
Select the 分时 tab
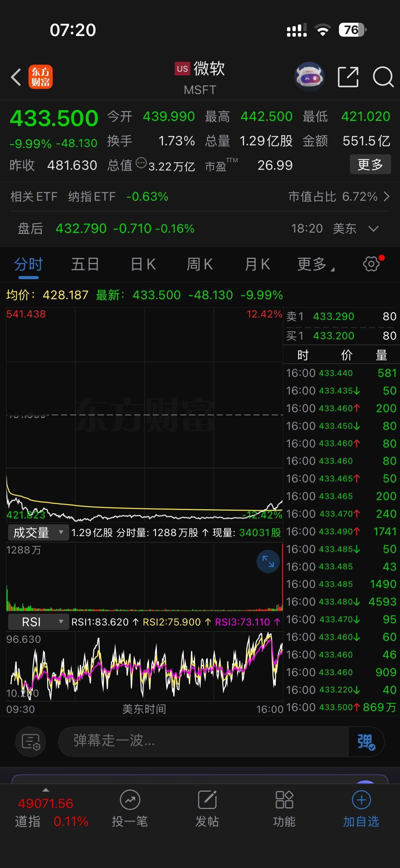pyautogui.click(x=28, y=264)
